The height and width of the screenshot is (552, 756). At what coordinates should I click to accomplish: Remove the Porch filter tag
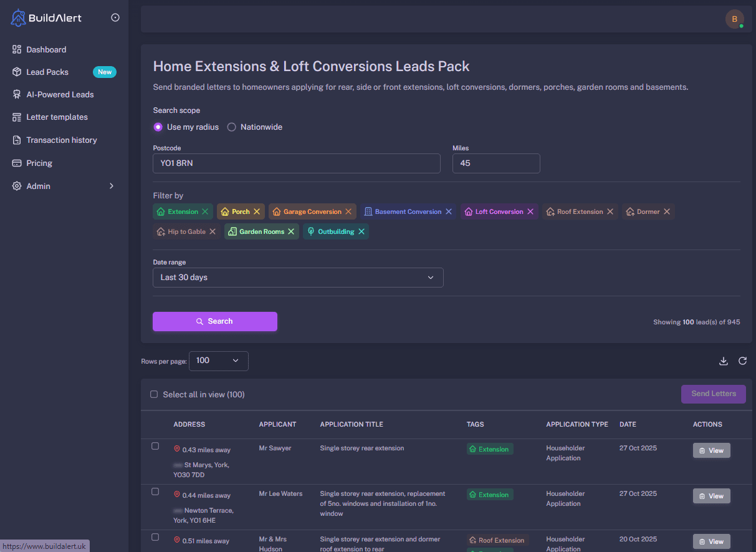pos(256,211)
